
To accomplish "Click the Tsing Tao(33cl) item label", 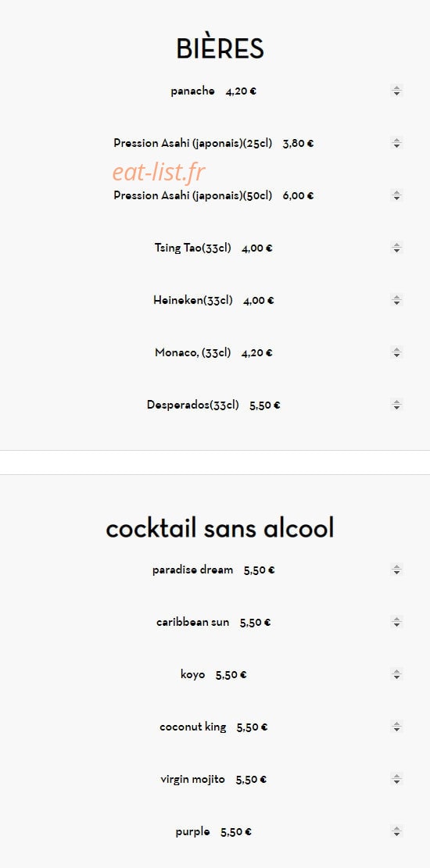I will pos(193,248).
